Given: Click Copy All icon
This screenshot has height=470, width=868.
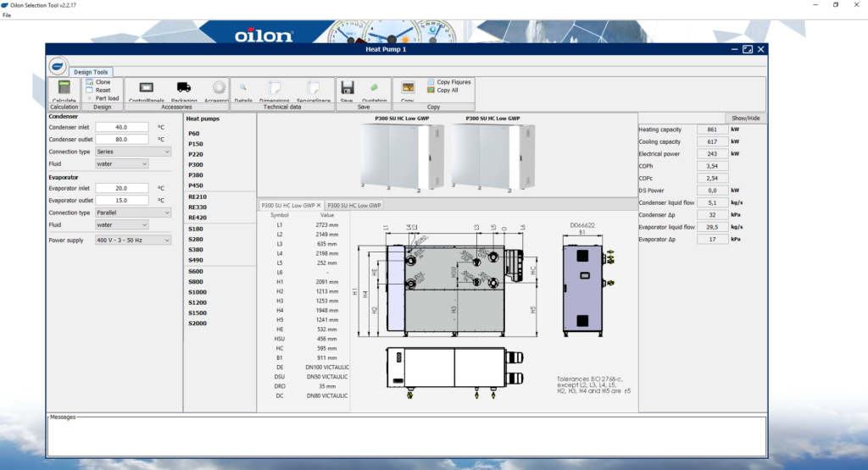Looking at the screenshot, I should coord(431,90).
